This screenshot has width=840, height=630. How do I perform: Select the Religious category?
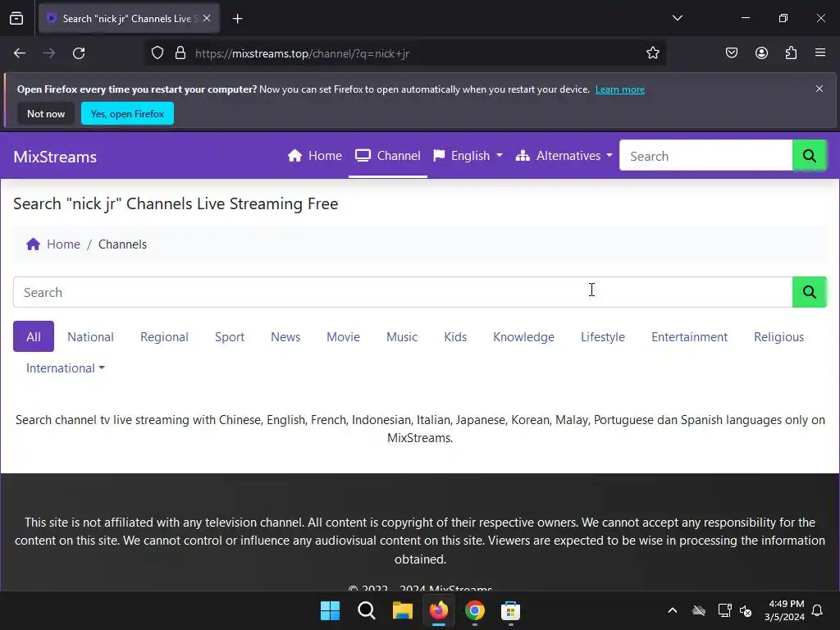tap(779, 336)
